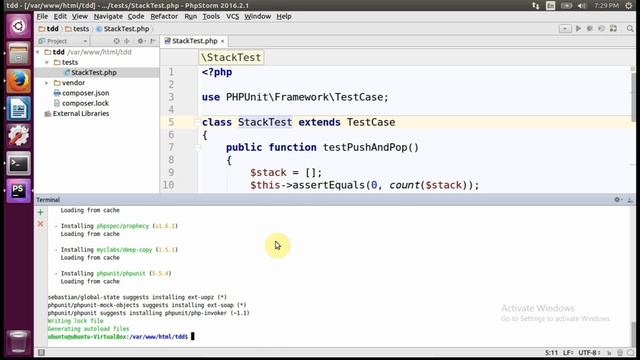Toggle the file read-only lock icon
Viewport: 640px width, 360px height.
(609, 353)
